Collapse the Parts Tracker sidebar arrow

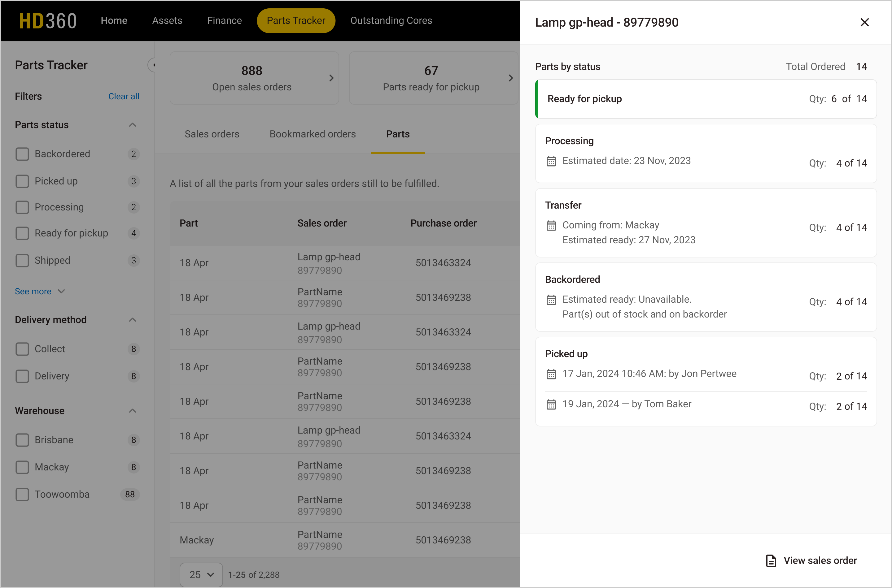coord(152,65)
